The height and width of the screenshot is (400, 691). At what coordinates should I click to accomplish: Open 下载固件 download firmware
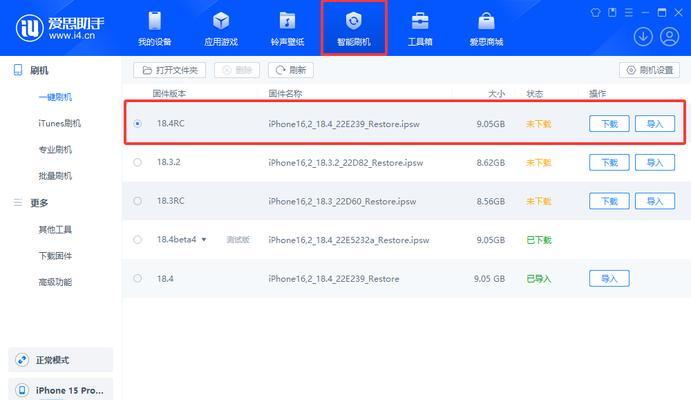click(x=55, y=256)
